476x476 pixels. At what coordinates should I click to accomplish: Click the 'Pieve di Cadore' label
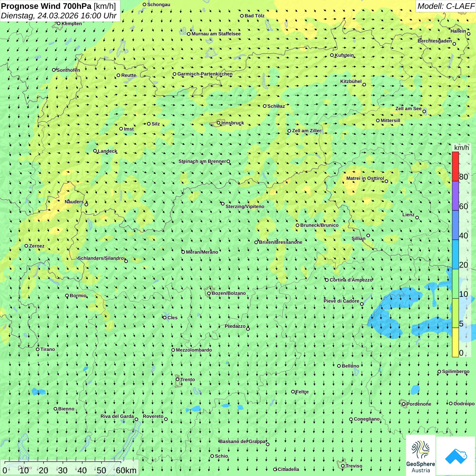click(341, 301)
